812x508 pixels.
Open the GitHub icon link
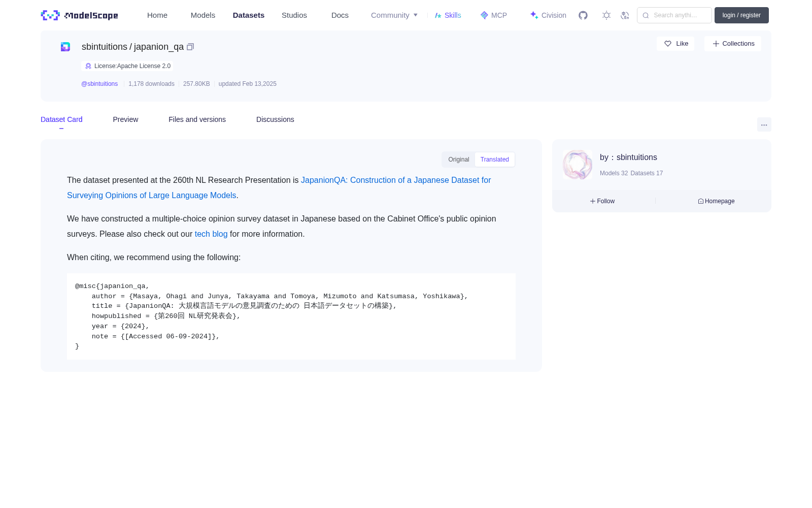[x=583, y=15]
